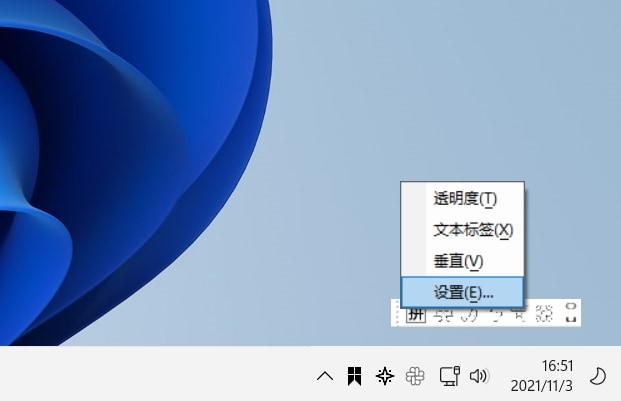Click the speaker volume tray icon
The height and width of the screenshot is (401, 621).
click(x=479, y=376)
